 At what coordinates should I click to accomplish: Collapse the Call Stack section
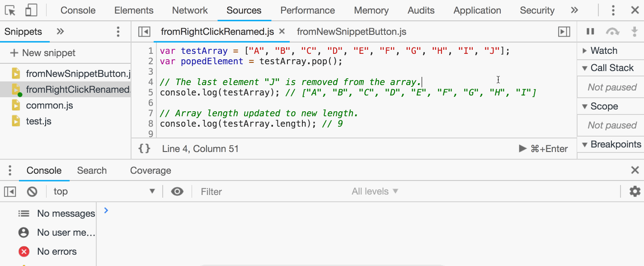click(x=585, y=67)
